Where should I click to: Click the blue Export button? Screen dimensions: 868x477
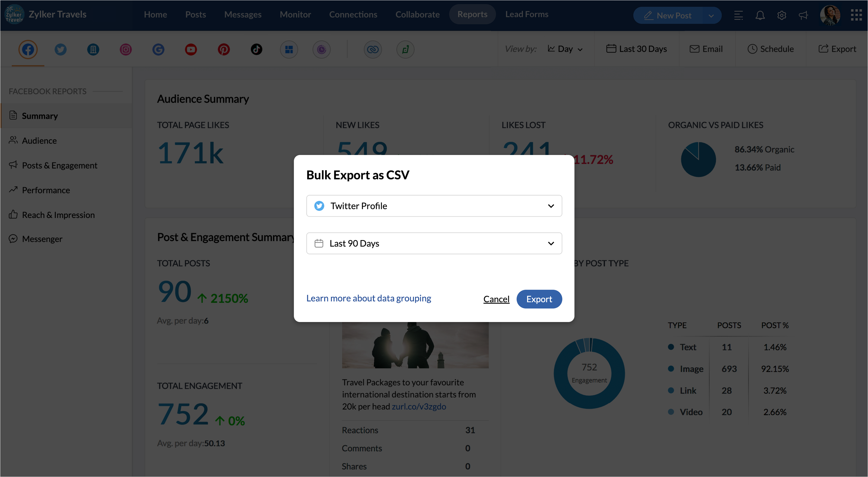539,299
